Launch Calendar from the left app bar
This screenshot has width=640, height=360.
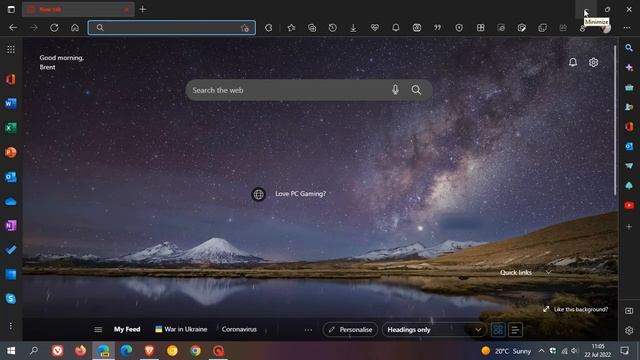coord(11,274)
